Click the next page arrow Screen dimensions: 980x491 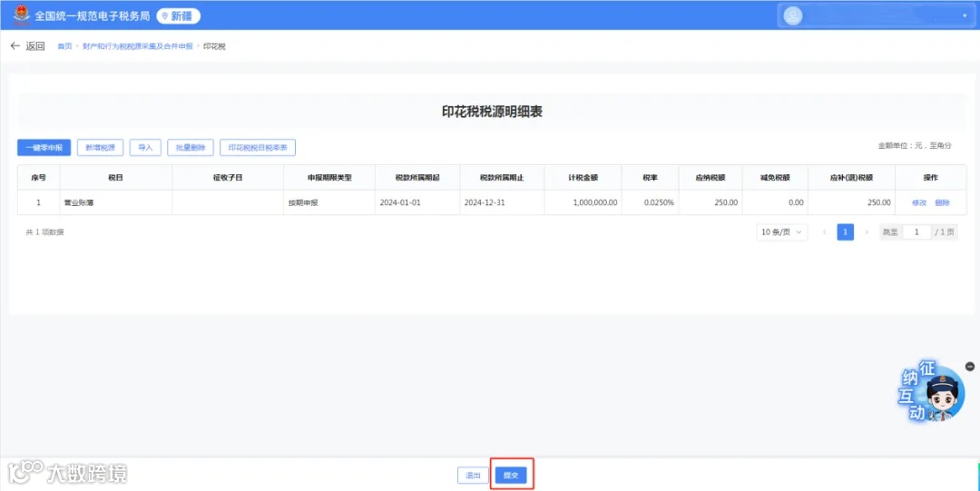[x=867, y=232]
